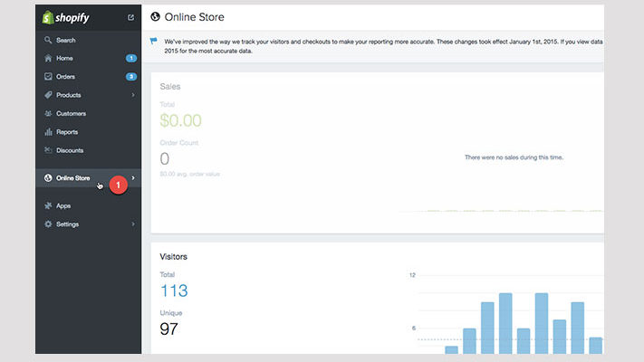Click the globe icon in the page header

(156, 16)
